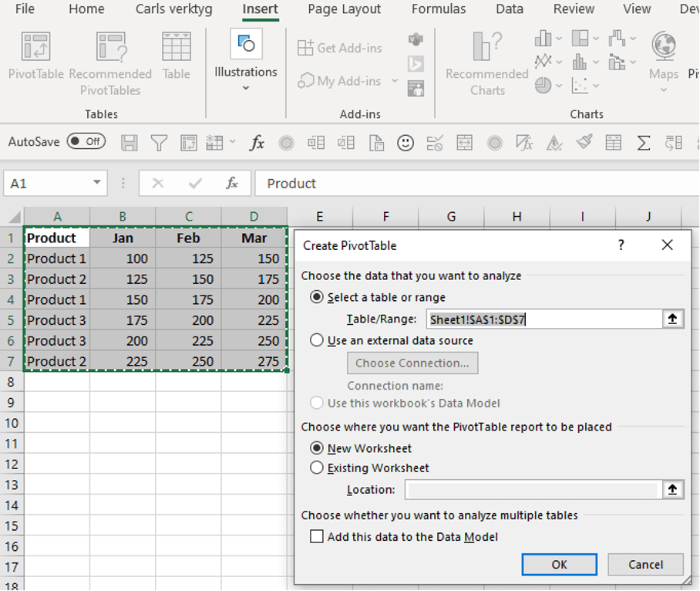
Task: Close the Create PivotTable dialog
Action: (668, 245)
